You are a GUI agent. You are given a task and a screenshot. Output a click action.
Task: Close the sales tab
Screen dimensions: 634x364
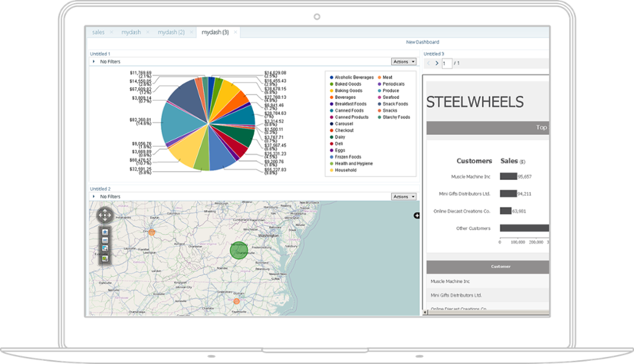pos(111,32)
